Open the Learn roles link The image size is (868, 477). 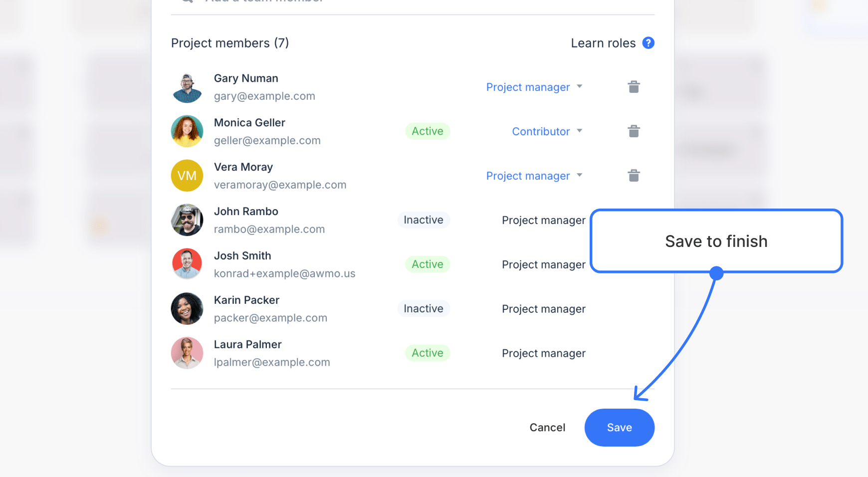click(603, 43)
